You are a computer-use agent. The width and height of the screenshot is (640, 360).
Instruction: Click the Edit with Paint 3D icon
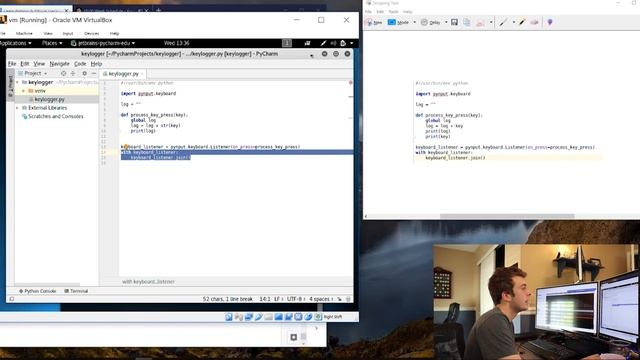pyautogui.click(x=550, y=22)
